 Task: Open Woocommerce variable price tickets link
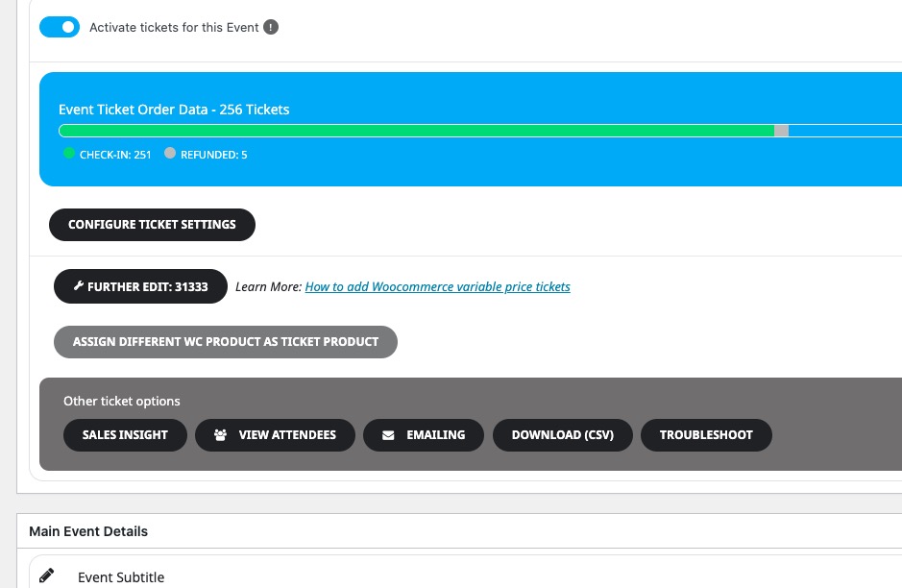coord(437,286)
